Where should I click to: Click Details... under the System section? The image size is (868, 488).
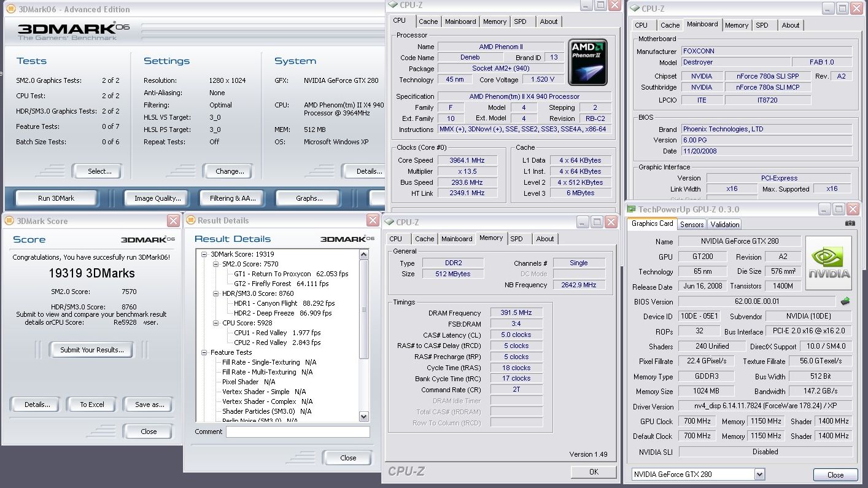pos(365,171)
